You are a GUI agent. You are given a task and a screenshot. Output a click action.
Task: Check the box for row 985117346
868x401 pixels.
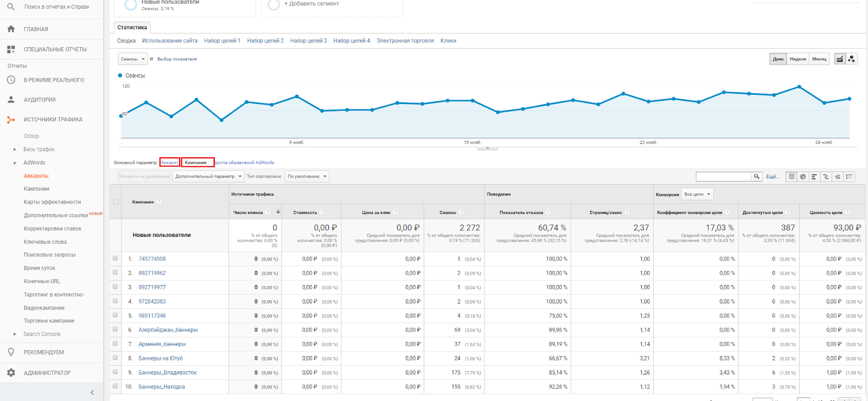(x=115, y=315)
